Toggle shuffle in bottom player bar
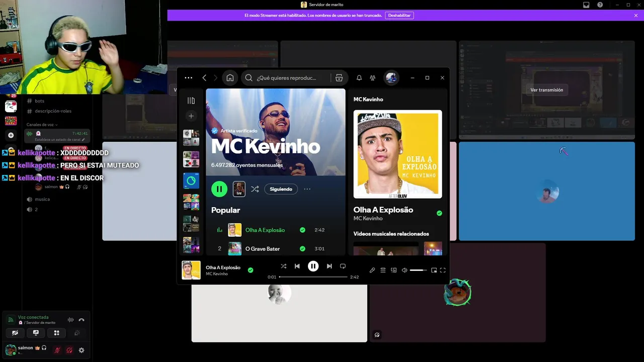Viewport: 644px width, 362px height. click(x=283, y=266)
